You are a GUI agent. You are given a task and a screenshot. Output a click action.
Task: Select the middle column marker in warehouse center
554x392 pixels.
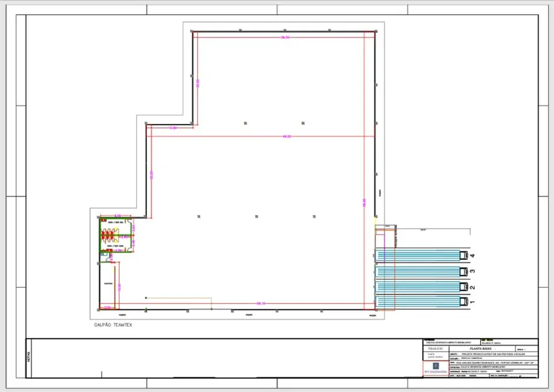click(x=256, y=215)
